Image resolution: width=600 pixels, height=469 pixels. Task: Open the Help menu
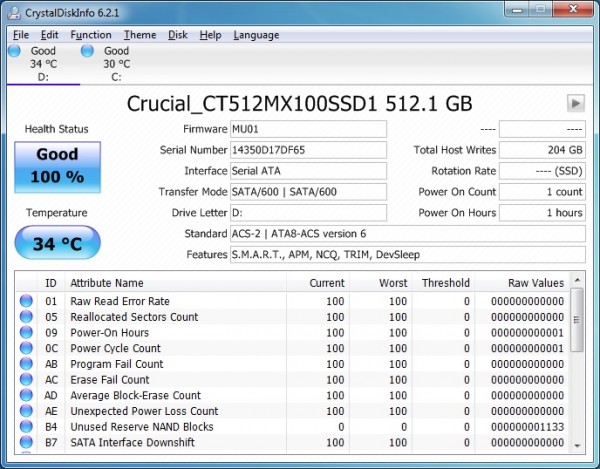[210, 35]
